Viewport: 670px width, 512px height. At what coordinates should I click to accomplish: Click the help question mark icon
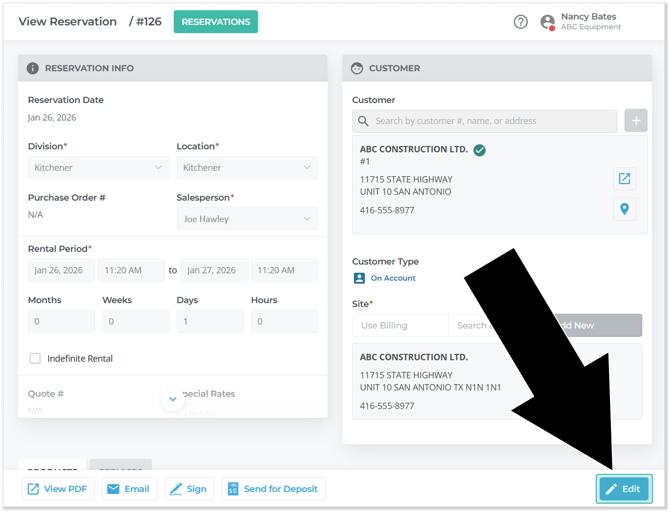(x=520, y=22)
